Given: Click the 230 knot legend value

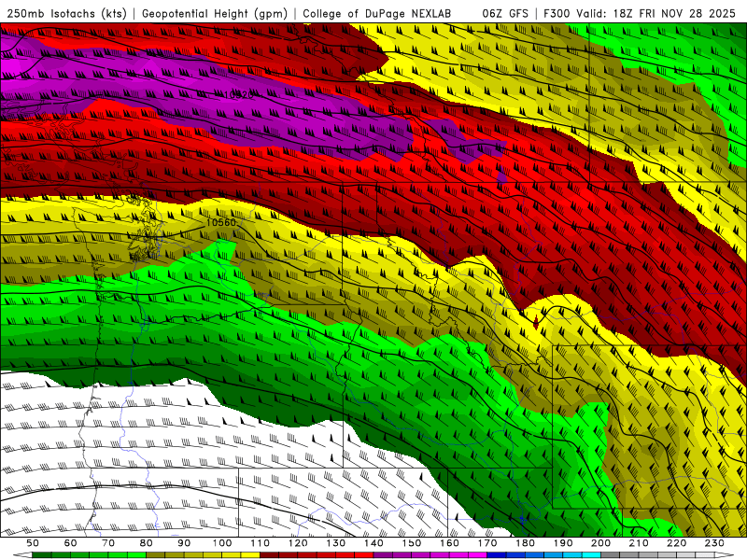Looking at the screenshot, I should coord(714,543).
